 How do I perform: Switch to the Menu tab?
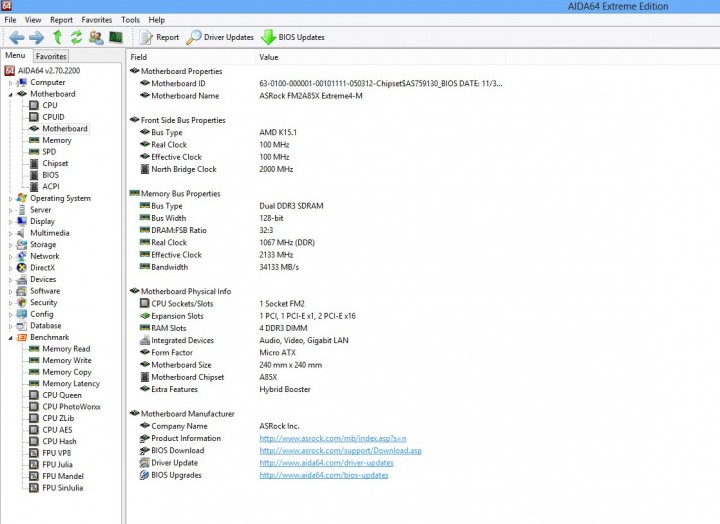tap(15, 56)
